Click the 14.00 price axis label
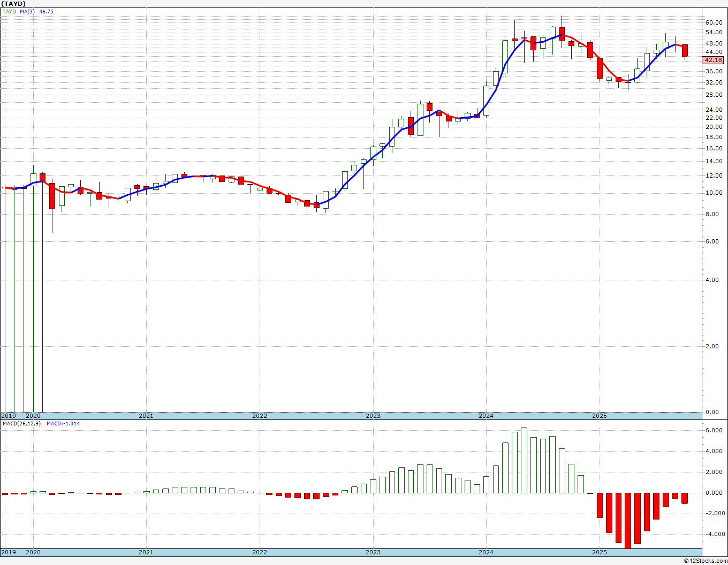The height and width of the screenshot is (565, 728). pos(714,161)
